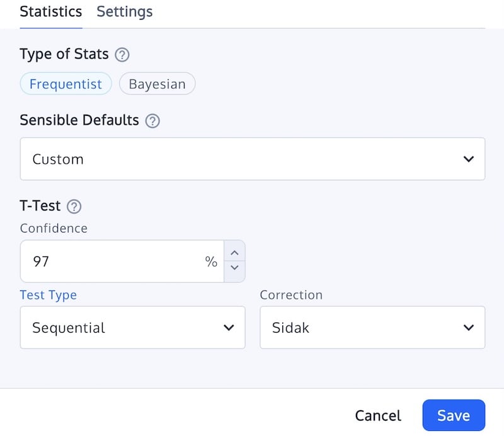This screenshot has width=504, height=436.
Task: Click the chevron on the Sidak dropdown
Action: point(468,328)
